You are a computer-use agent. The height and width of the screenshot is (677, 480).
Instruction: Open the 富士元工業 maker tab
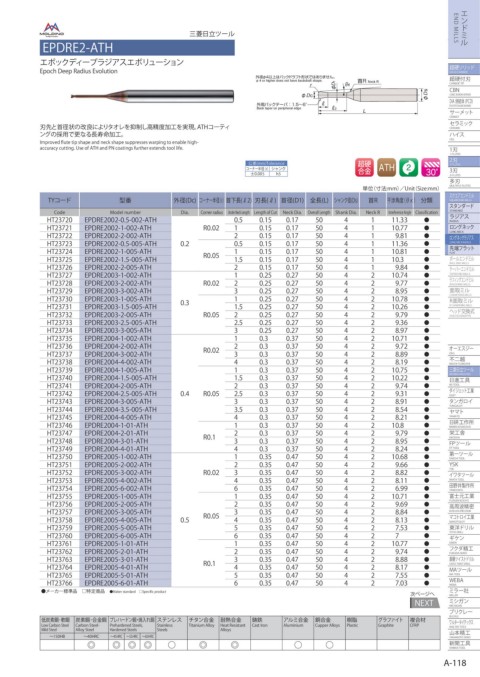[464, 497]
